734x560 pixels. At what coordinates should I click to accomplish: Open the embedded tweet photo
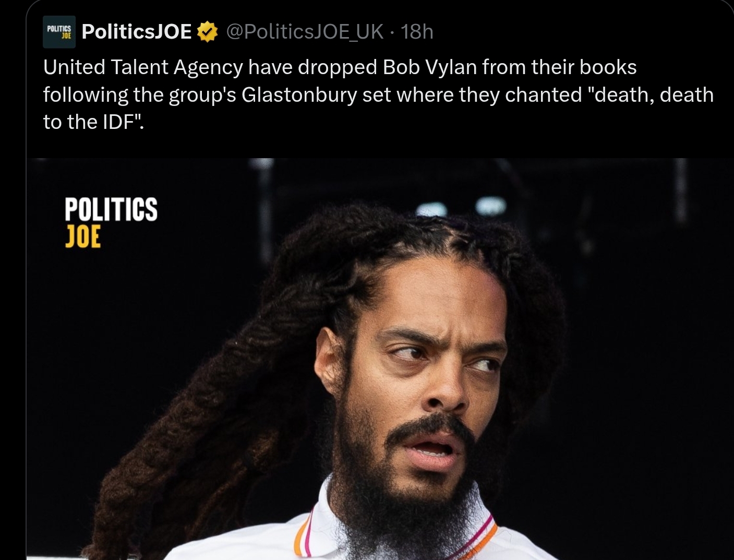point(380,359)
